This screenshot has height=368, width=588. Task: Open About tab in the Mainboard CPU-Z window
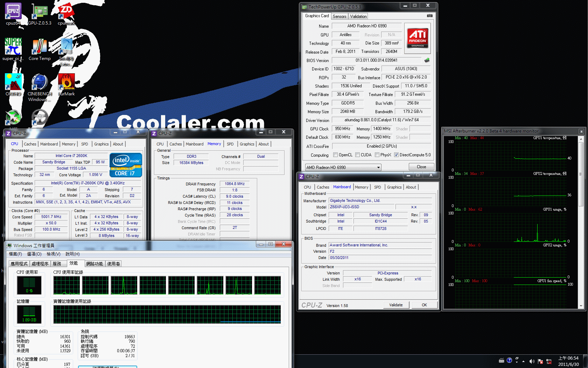click(411, 187)
